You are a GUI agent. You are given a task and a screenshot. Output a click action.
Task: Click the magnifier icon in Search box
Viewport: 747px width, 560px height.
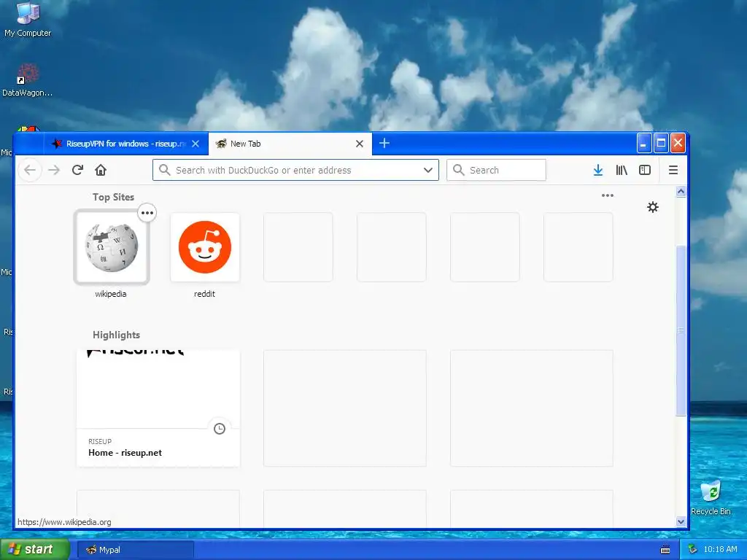(x=458, y=170)
